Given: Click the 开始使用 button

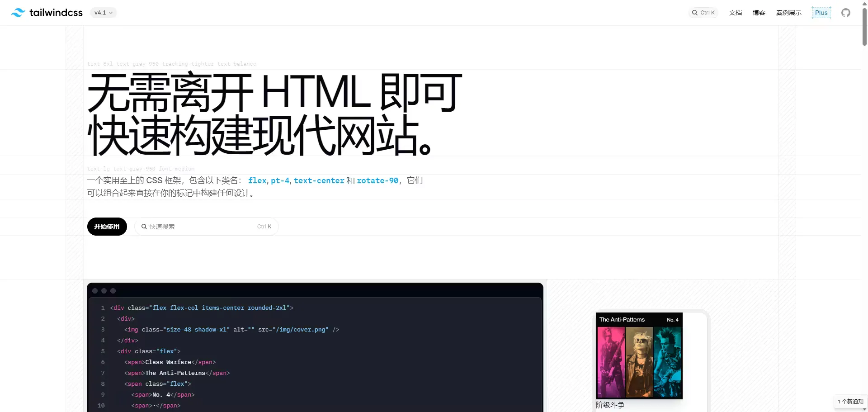Looking at the screenshot, I should (x=107, y=227).
